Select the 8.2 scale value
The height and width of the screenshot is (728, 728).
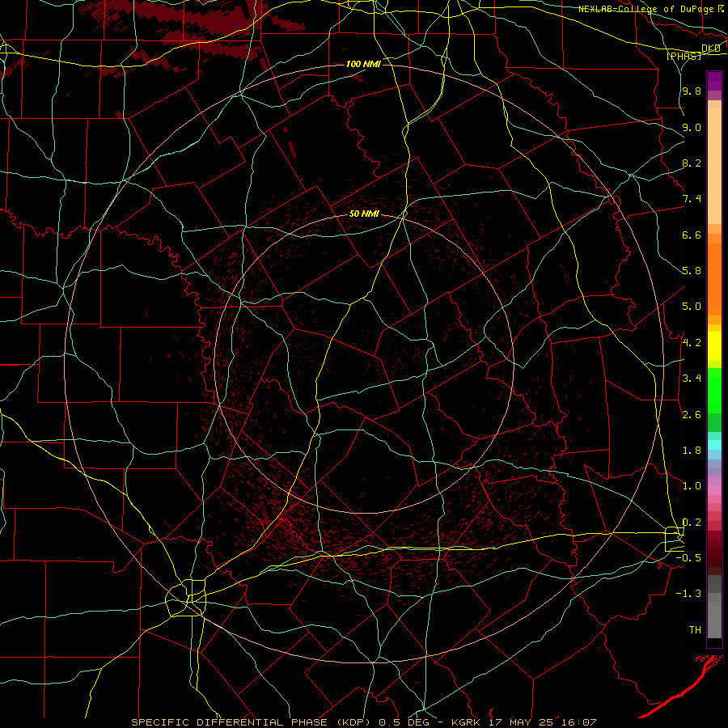click(692, 163)
